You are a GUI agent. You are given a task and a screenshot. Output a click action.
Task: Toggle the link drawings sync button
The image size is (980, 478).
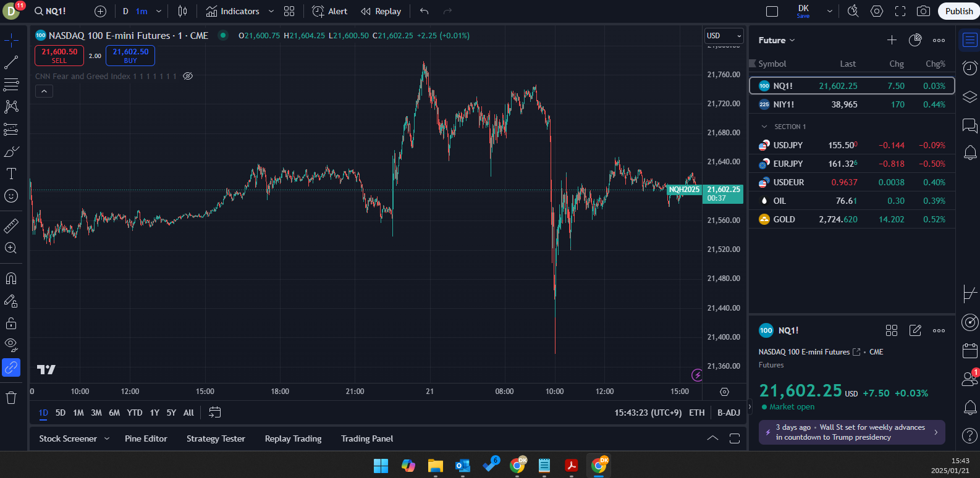[x=11, y=367]
